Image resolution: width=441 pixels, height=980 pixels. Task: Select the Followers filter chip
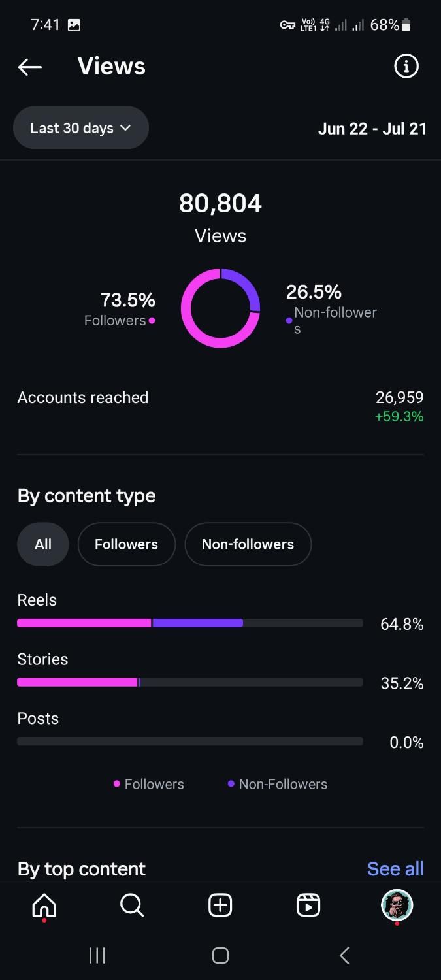pos(127,544)
